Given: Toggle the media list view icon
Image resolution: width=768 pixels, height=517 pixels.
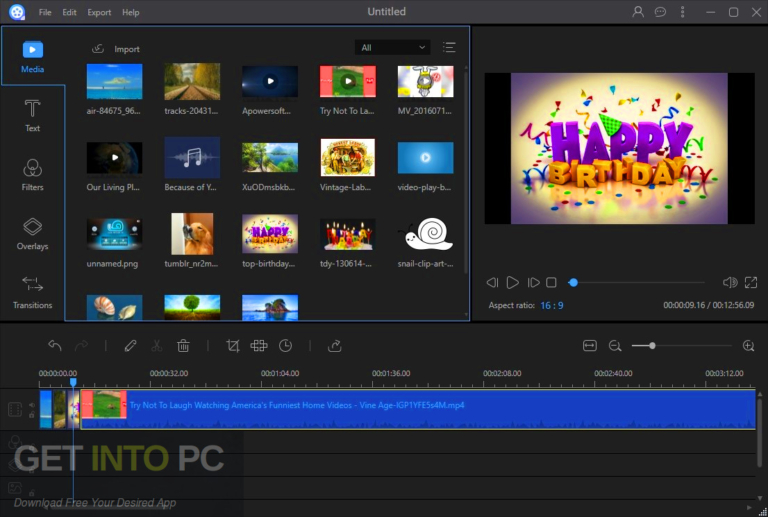Looking at the screenshot, I should point(449,47).
